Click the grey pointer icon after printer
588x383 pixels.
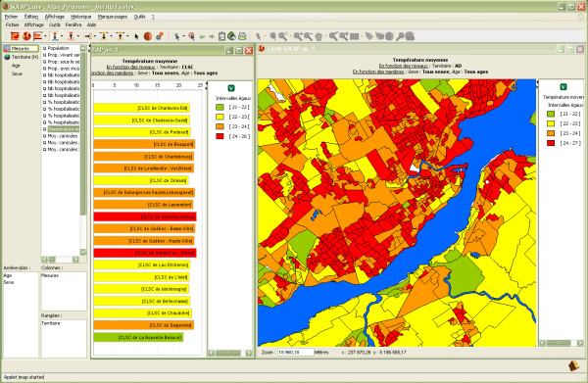[x=259, y=36]
